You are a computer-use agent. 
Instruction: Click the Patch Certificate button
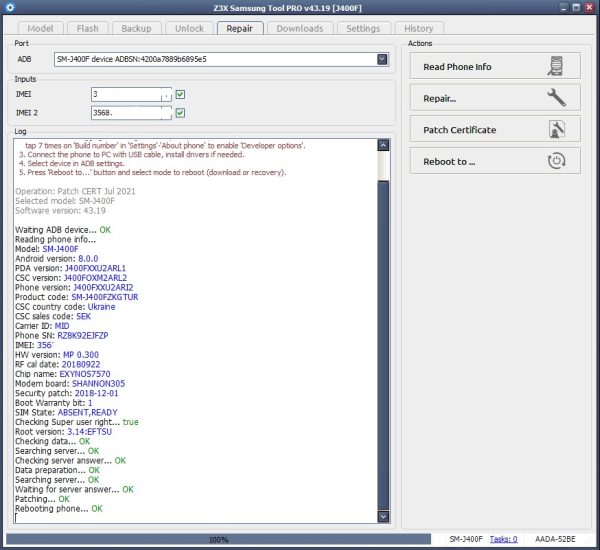pyautogui.click(x=495, y=129)
